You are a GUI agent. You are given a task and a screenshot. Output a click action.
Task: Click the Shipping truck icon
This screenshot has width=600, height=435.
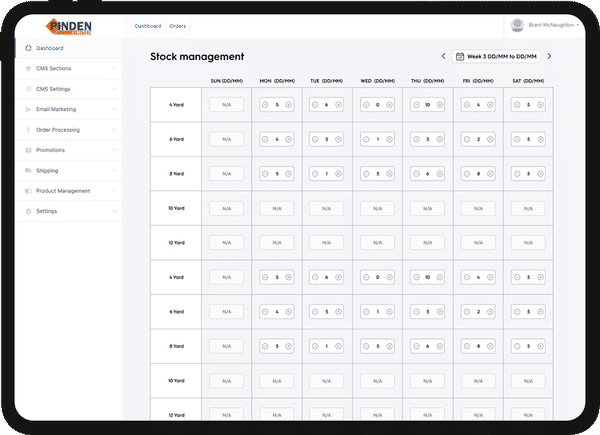[x=28, y=171]
